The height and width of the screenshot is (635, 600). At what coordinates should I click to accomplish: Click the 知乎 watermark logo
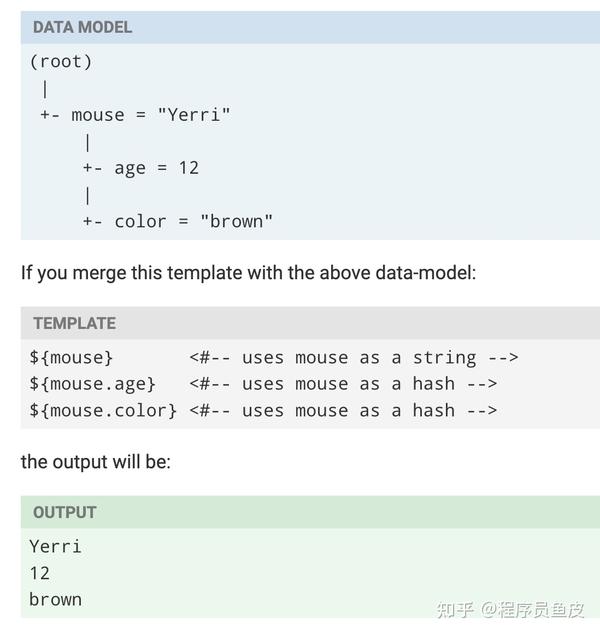click(455, 609)
